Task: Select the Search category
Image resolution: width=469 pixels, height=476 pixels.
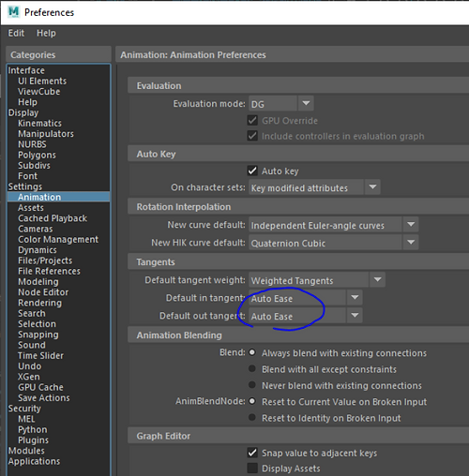Action: (32, 313)
